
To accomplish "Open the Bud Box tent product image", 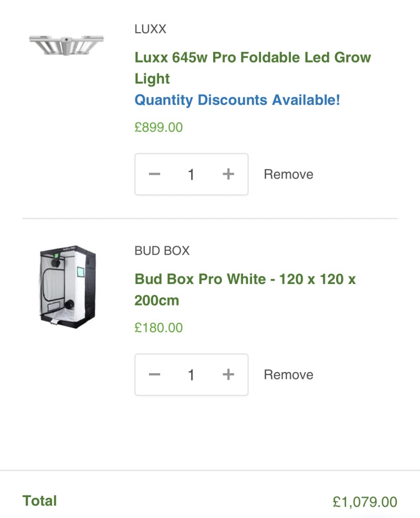I will point(67,286).
